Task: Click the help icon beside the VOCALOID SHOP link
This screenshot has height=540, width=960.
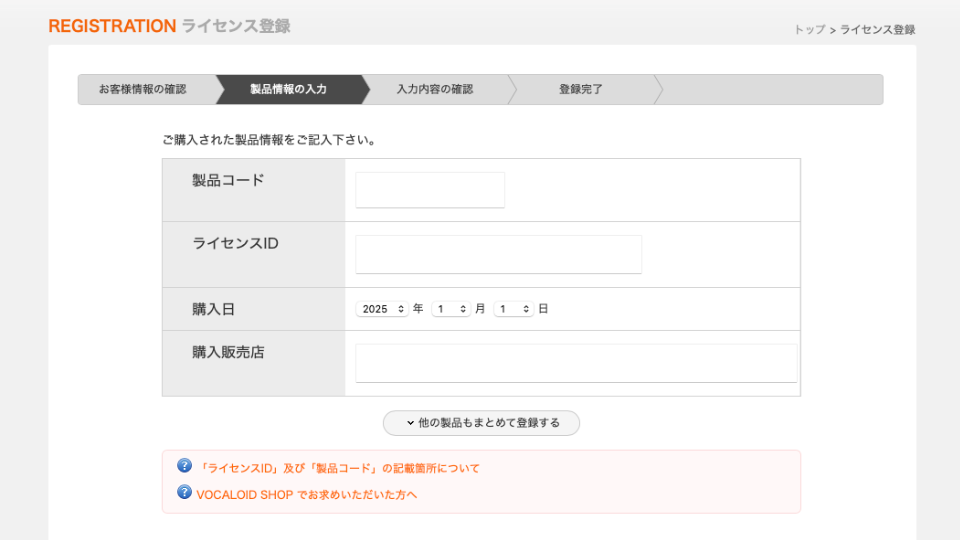Action: coord(184,492)
